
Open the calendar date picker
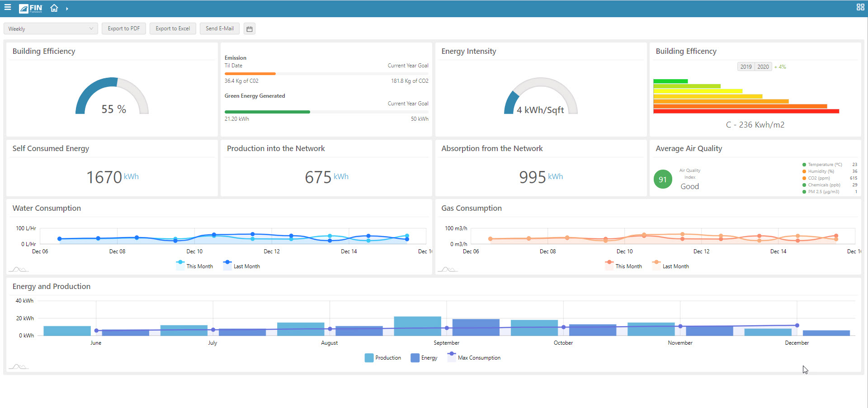pos(249,29)
